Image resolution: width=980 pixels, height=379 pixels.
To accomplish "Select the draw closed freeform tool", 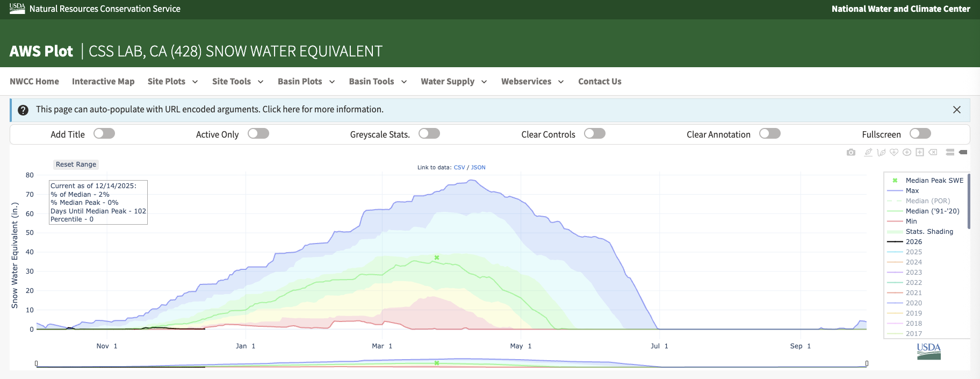I will pos(894,153).
